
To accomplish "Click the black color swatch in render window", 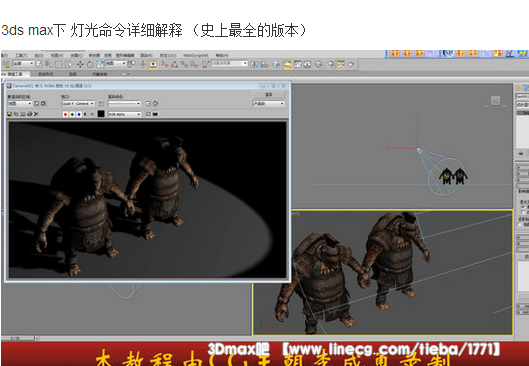I will point(101,114).
